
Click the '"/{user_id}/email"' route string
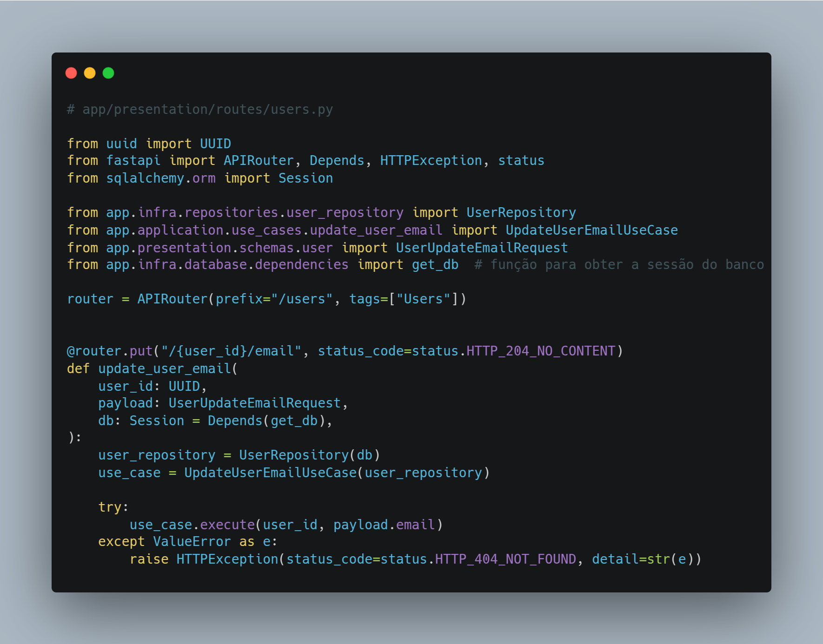pyautogui.click(x=232, y=351)
